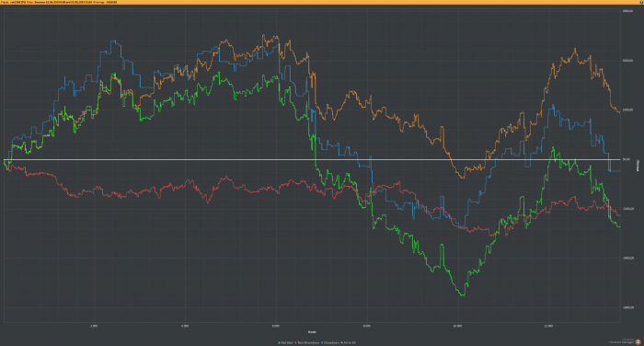The image size is (644, 346).
Task: Toggle the green Net Won legend entry
Action: coord(285,342)
